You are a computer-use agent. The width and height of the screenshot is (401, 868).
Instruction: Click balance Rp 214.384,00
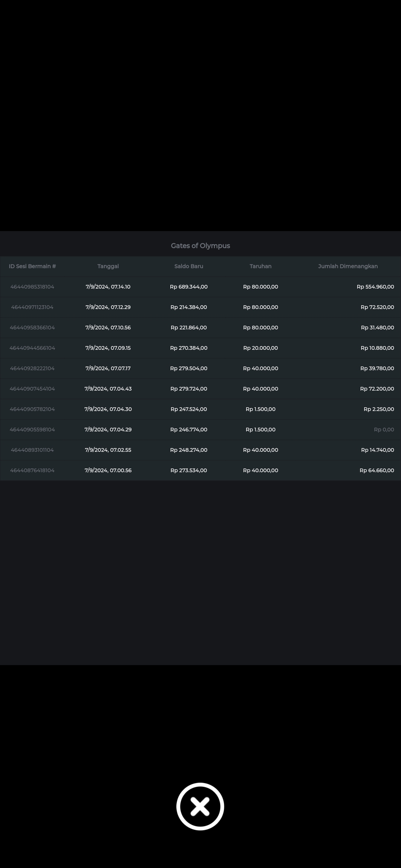tap(189, 307)
